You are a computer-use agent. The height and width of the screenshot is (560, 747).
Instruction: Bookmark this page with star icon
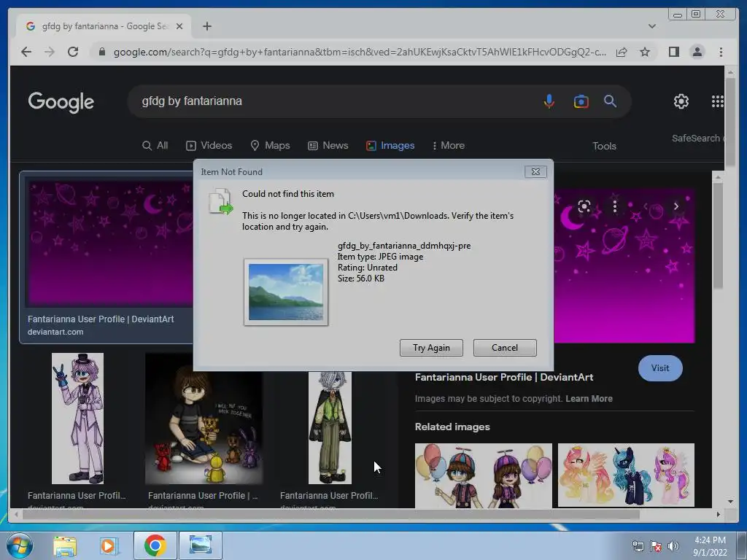pyautogui.click(x=645, y=52)
